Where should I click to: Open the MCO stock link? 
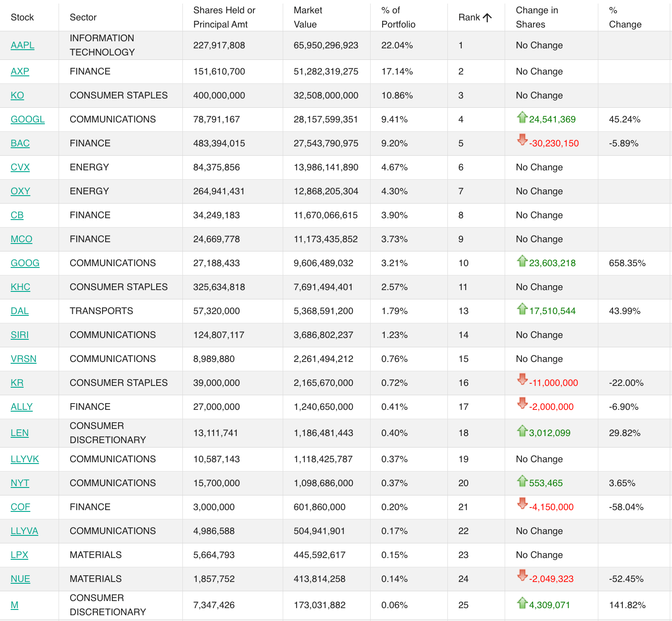point(21,239)
